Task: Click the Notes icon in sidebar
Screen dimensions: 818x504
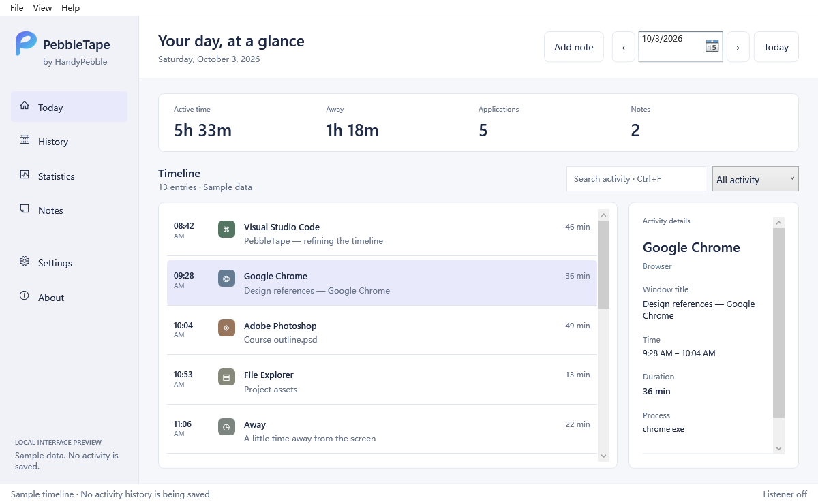Action: coord(25,208)
